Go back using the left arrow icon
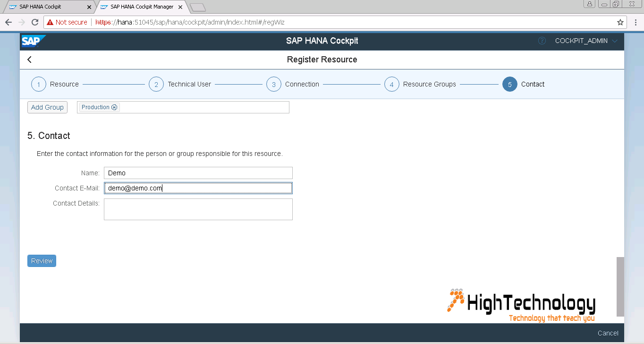 pos(29,60)
